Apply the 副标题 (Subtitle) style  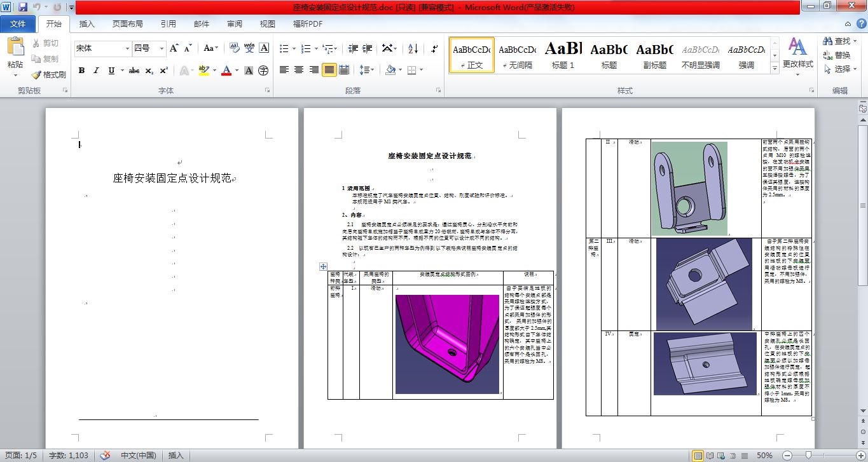654,55
